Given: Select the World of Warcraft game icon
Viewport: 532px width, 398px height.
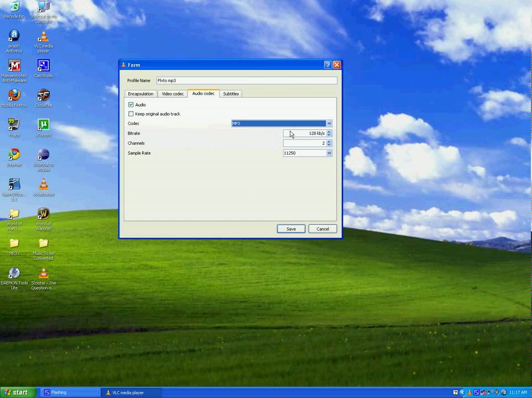Looking at the screenshot, I should point(44,219).
